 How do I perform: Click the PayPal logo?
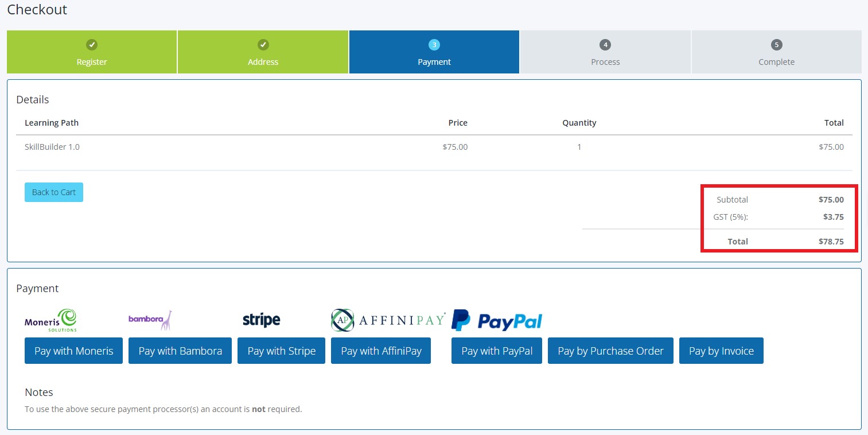[497, 320]
